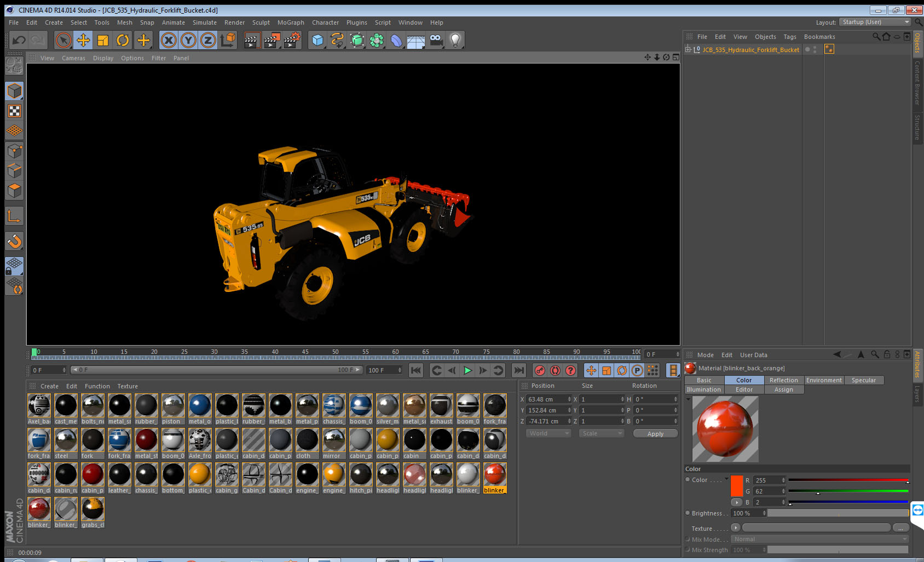
Task: Open Mix Mode Normal dropdown
Action: 820,539
